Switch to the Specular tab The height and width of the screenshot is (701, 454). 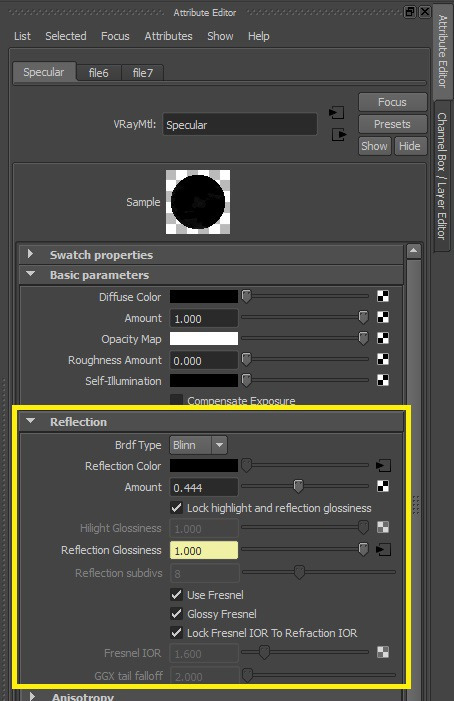(44, 72)
